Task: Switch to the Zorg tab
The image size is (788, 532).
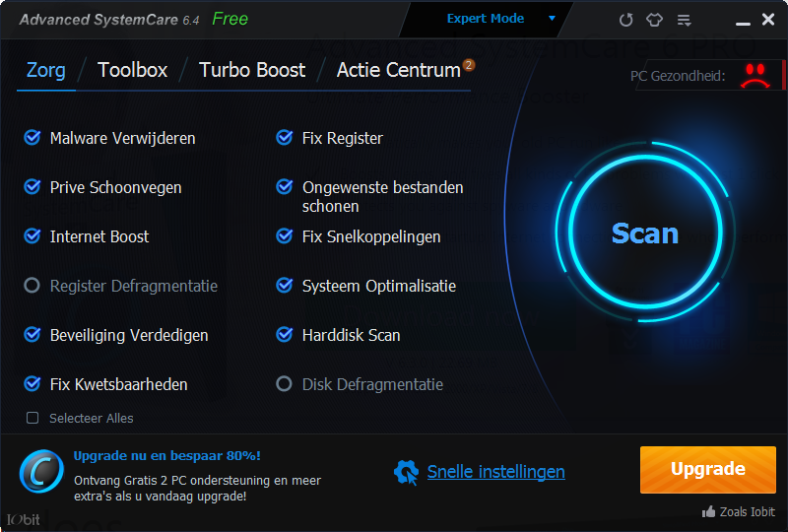Action: 45,70
